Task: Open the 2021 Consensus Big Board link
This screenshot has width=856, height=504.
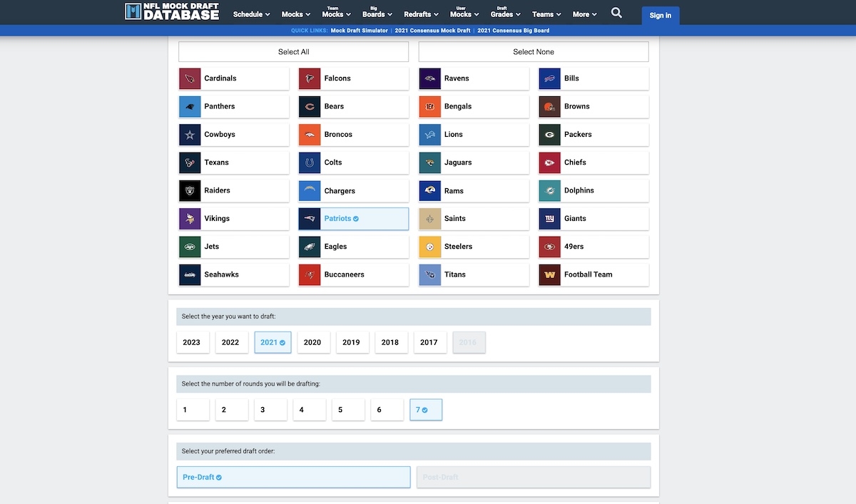Action: (513, 31)
